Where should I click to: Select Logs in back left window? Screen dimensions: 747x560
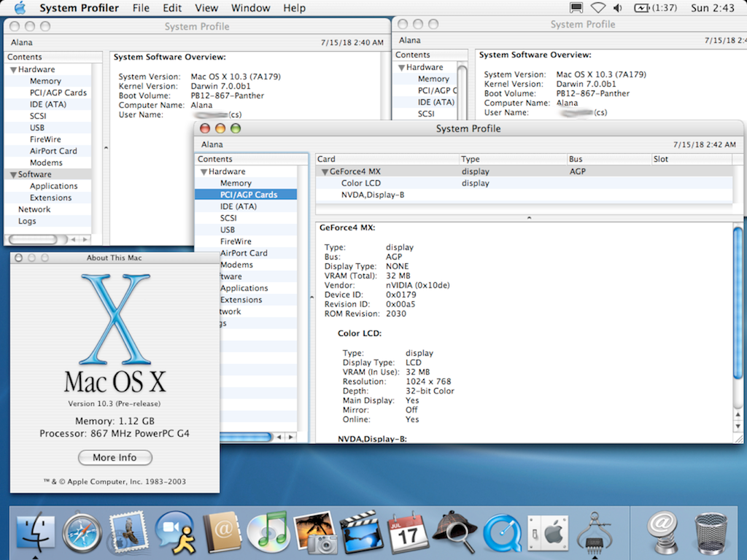(47, 221)
